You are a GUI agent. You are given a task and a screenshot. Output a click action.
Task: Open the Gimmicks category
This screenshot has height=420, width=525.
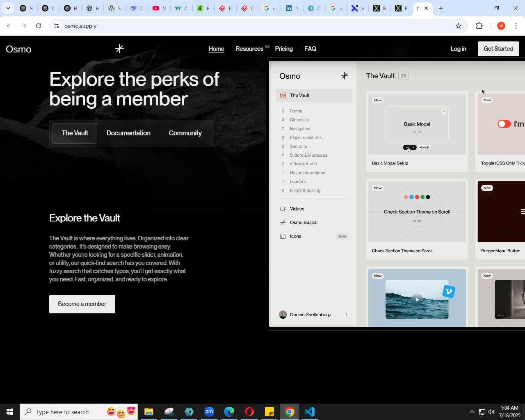pyautogui.click(x=299, y=120)
